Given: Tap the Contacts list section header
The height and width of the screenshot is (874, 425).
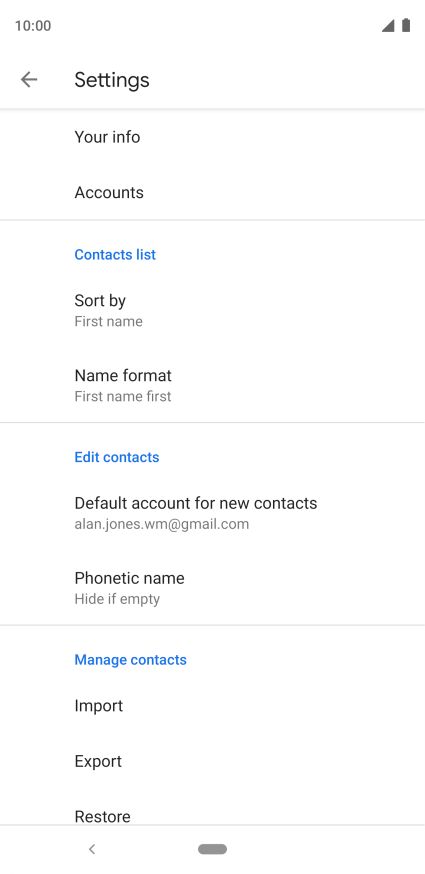Looking at the screenshot, I should tap(115, 255).
